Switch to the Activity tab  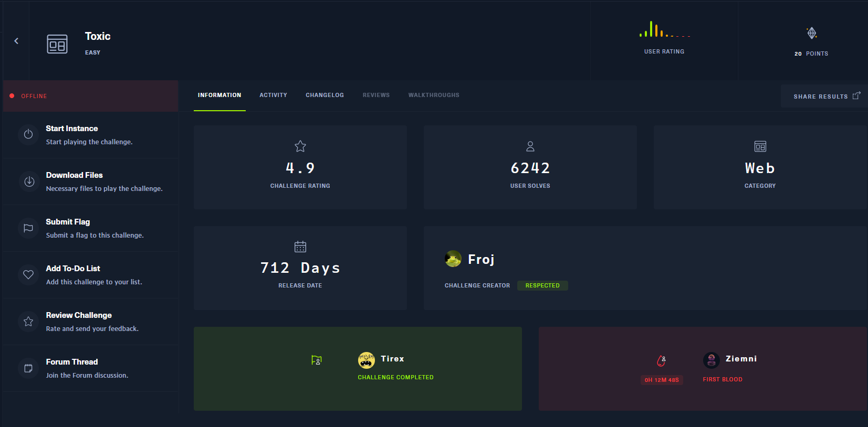tap(273, 95)
